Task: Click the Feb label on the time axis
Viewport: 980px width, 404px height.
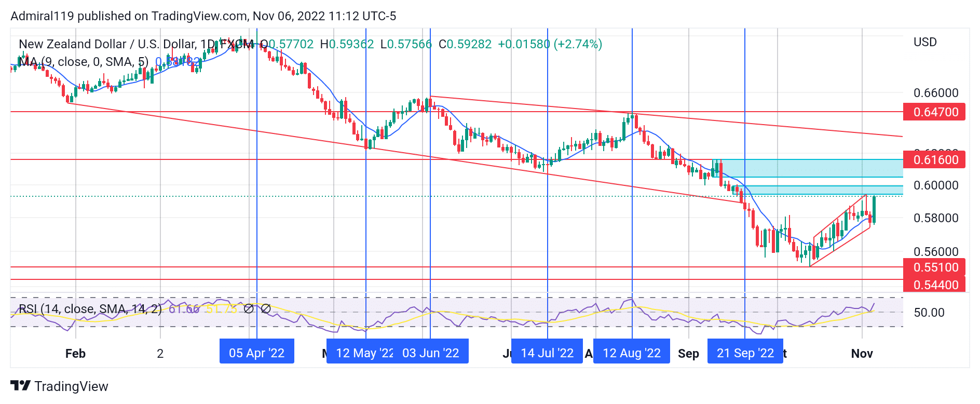Action: [75, 354]
